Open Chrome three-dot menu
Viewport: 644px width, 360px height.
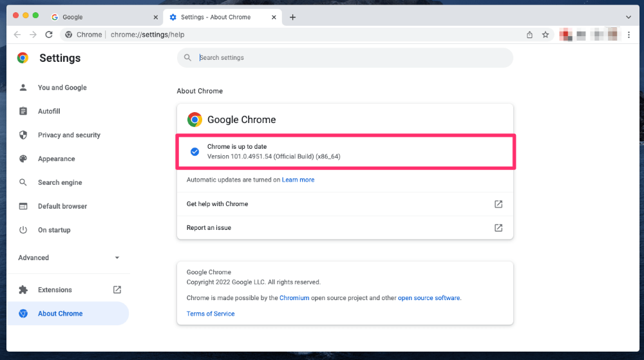(629, 35)
